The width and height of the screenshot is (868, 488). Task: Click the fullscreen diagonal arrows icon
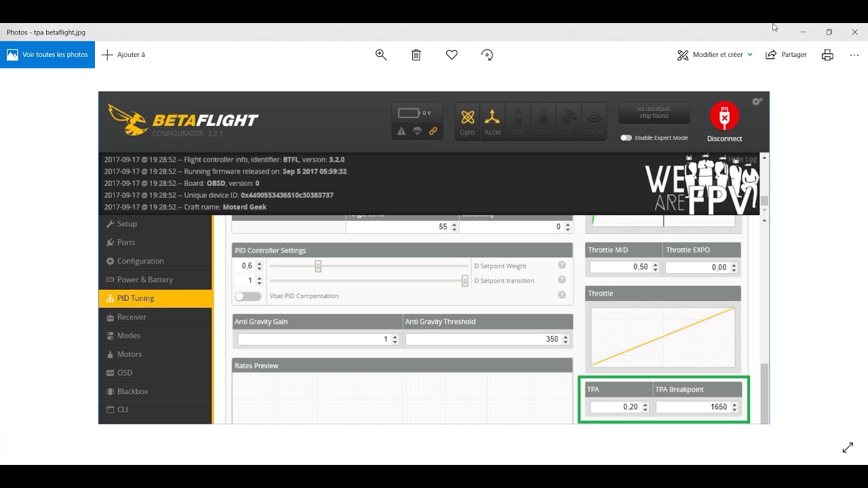[848, 447]
